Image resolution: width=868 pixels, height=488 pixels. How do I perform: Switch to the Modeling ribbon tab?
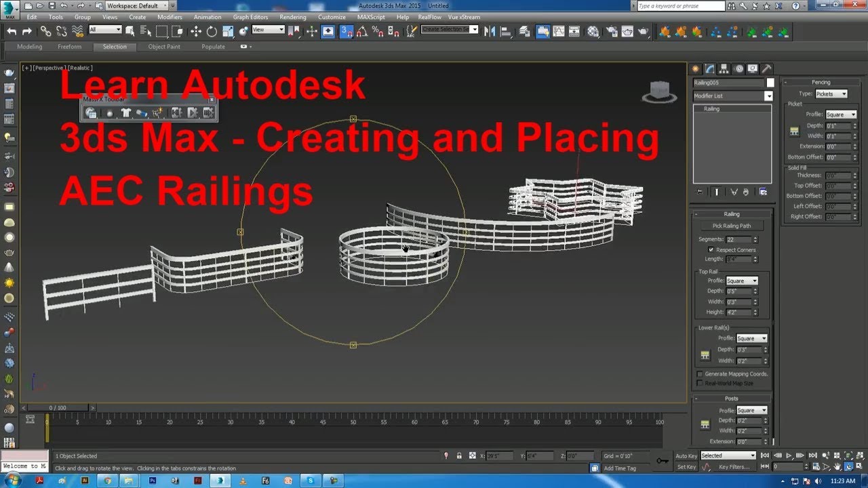coord(29,47)
